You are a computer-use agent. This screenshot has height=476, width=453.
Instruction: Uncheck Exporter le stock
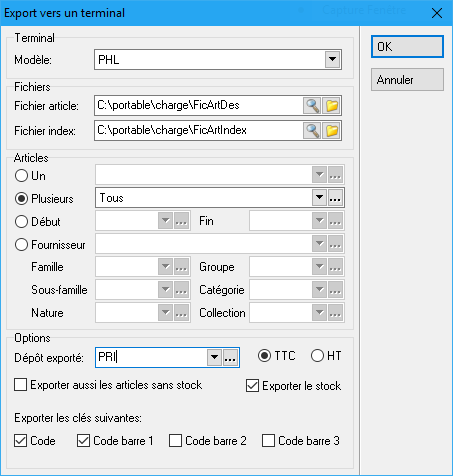[252, 386]
